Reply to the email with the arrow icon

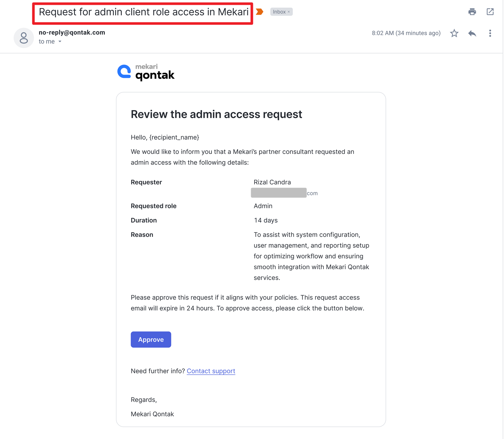coord(472,33)
